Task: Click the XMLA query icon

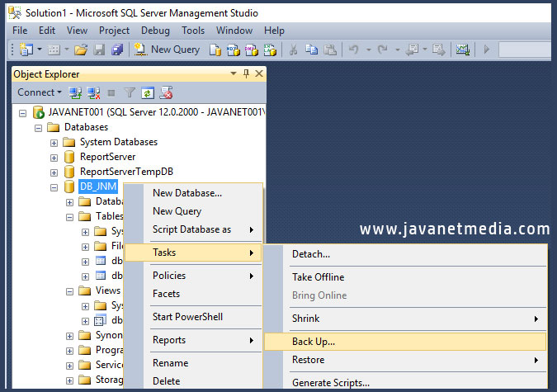Action: click(270, 50)
